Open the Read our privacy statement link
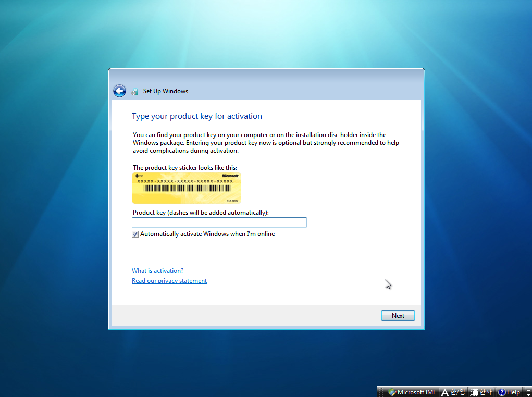Viewport: 532px width, 397px height. [169, 281]
